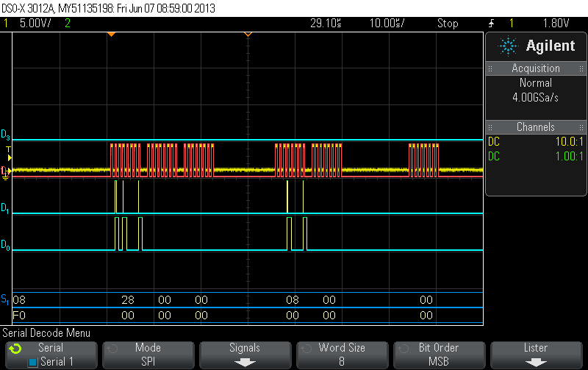Click the 10.0:1 probe ratio
The width and height of the screenshot is (588, 370).
569,141
